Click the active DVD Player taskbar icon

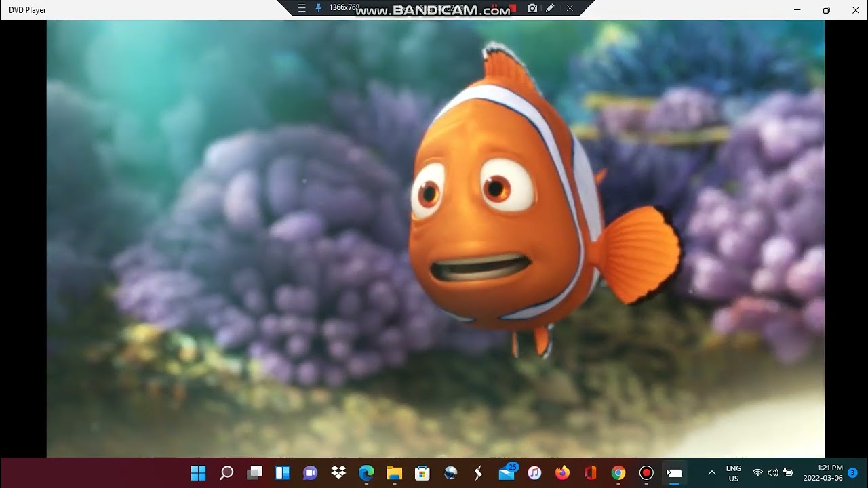[674, 473]
